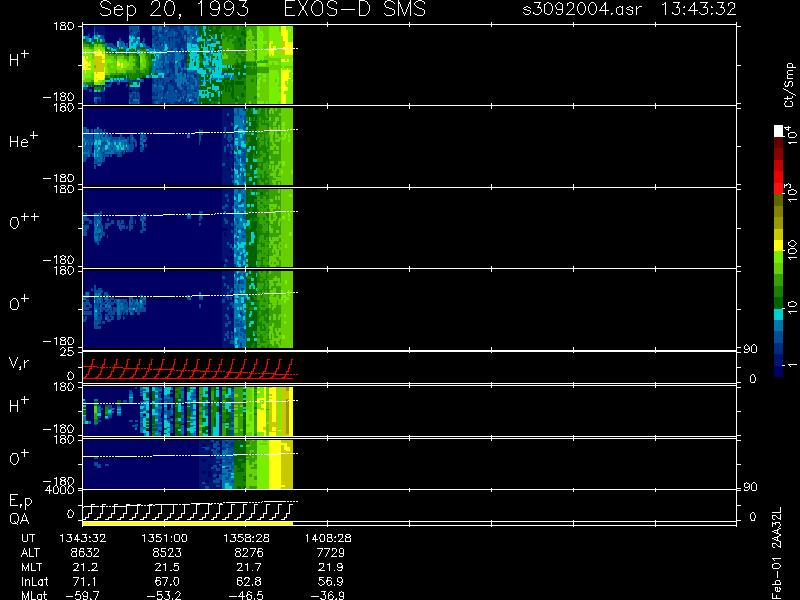Viewport: 800px width, 600px height.
Task: Click the "10^4" color bar tick label
Action: (x=791, y=134)
